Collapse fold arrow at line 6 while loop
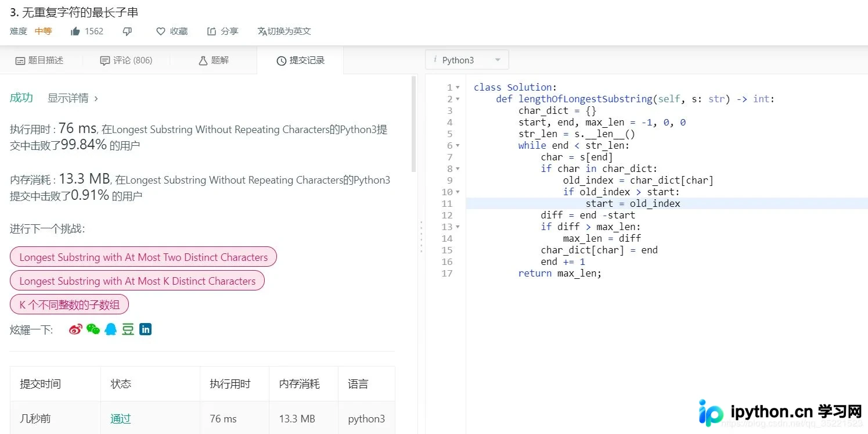Image resolution: width=868 pixels, height=434 pixels. (x=458, y=146)
